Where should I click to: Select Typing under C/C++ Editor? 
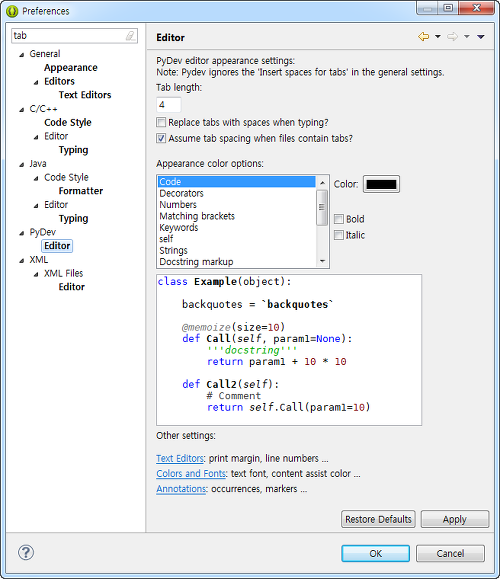73,150
